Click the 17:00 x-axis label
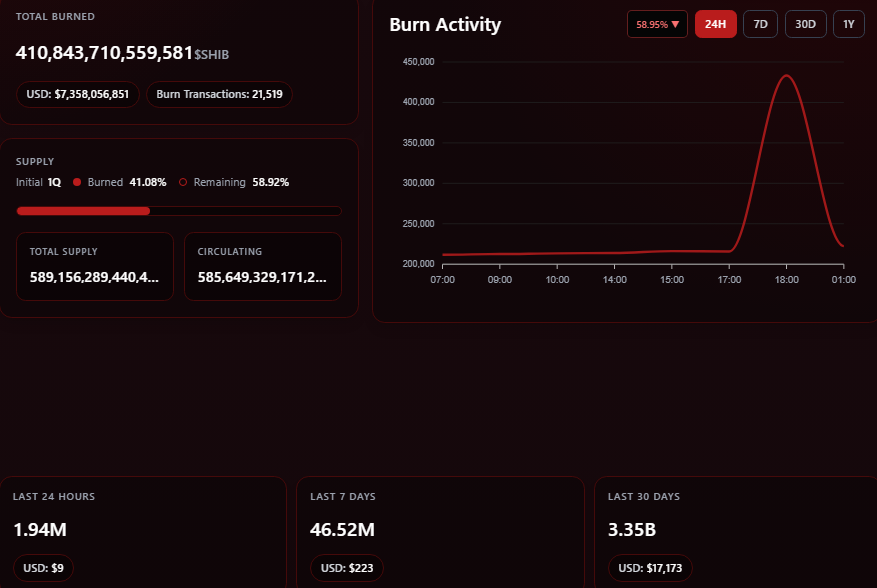The height and width of the screenshot is (588, 877). (x=729, y=280)
